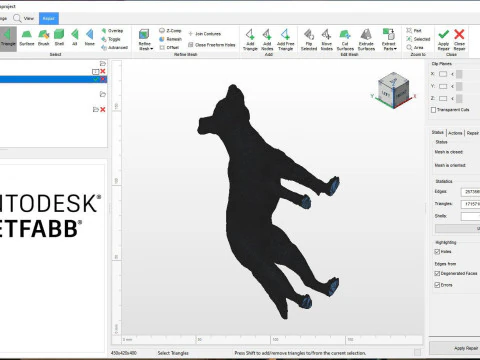Viewport: 480px width, 360px height.
Task: Switch to the Repair ribbon tab
Action: pos(49,18)
